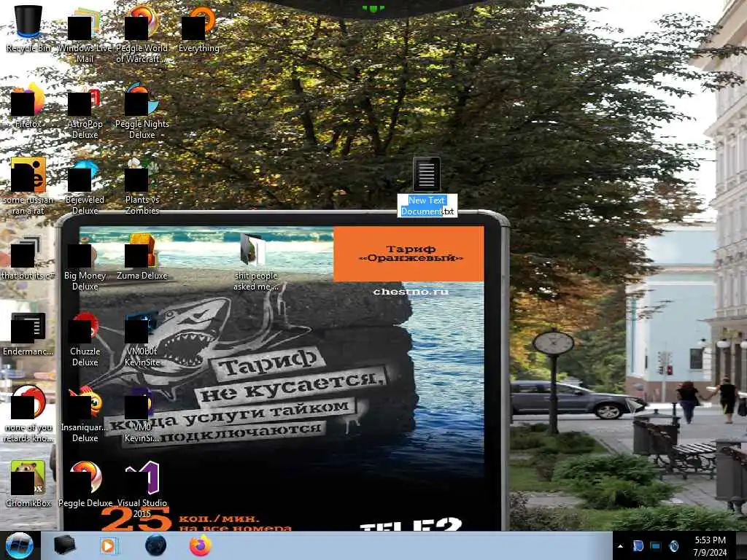Click the network status tray icon
Image resolution: width=747 pixels, height=560 pixels.
click(656, 546)
